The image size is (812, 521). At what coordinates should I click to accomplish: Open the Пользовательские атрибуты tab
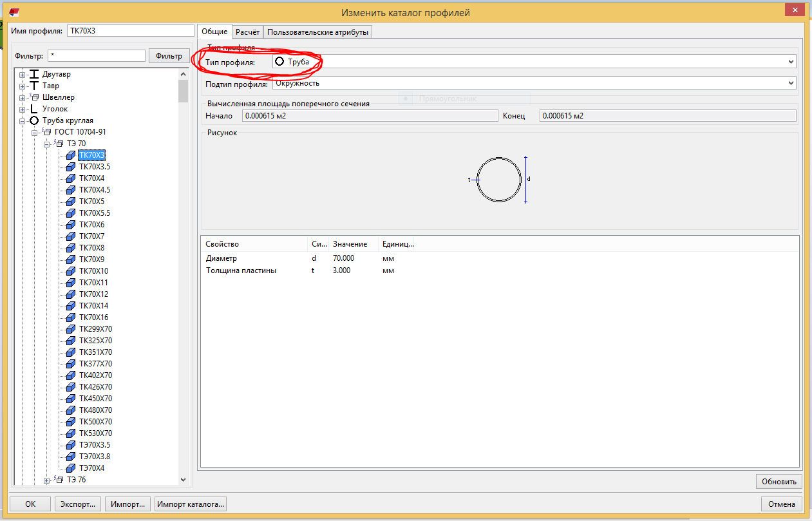pos(317,32)
